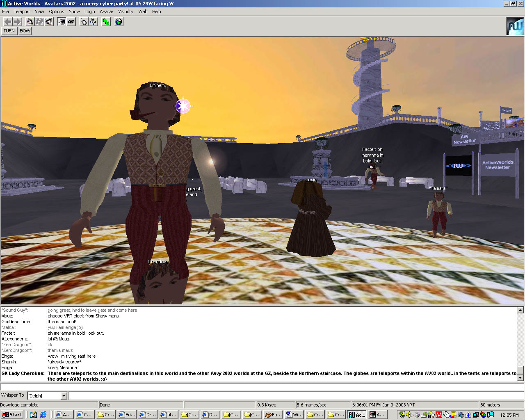The height and width of the screenshot is (420, 525).
Task: Open the Visibility menu
Action: (126, 11)
